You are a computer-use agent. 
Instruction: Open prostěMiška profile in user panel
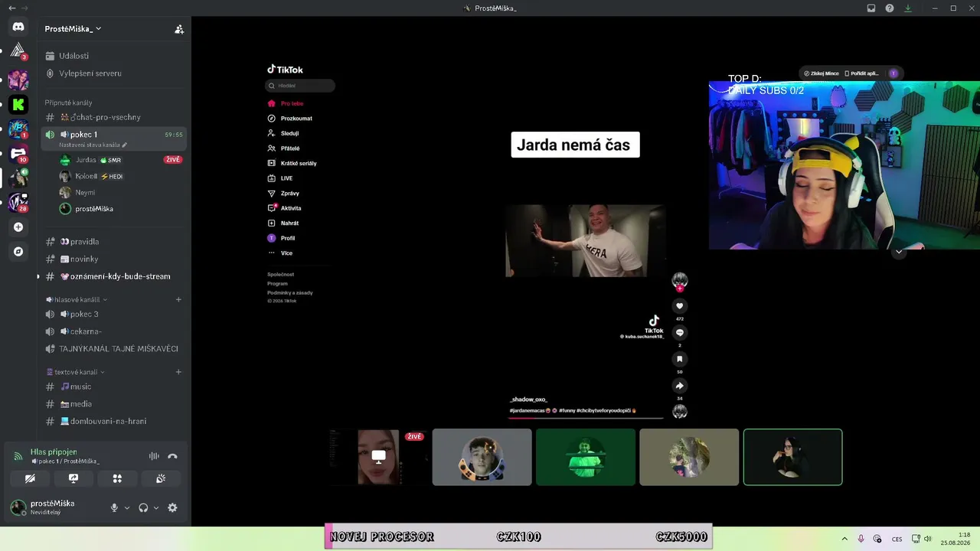(55, 507)
